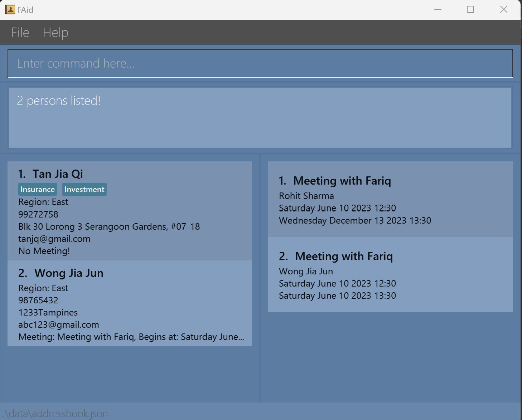522x420 pixels.
Task: Click phone number 98765432
Action: pos(38,300)
